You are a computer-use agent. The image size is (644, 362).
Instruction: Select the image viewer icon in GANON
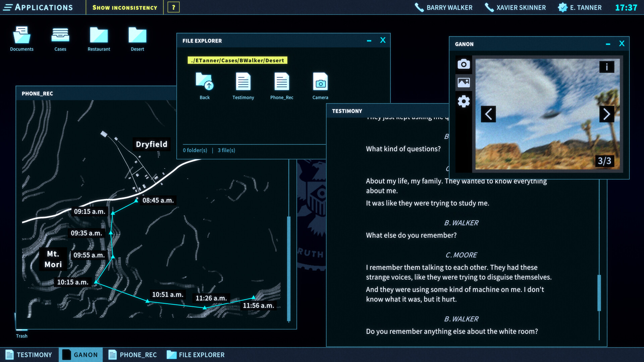pyautogui.click(x=463, y=83)
